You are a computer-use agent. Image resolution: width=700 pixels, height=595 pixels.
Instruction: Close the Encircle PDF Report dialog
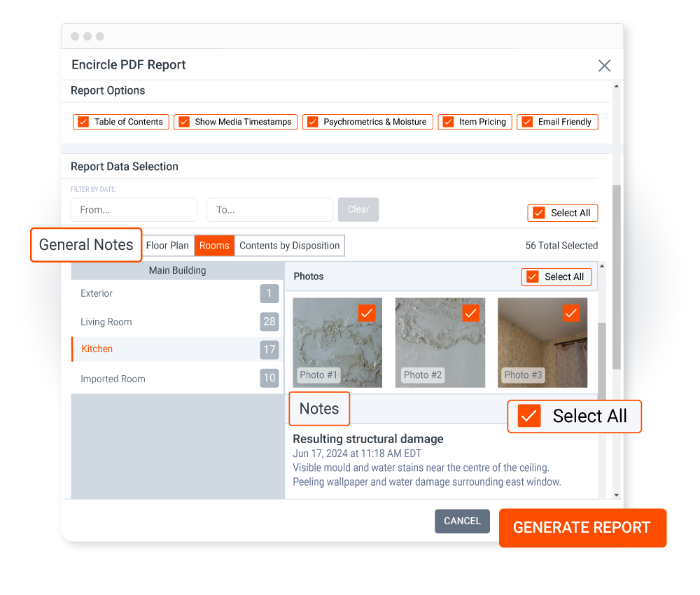click(x=604, y=66)
